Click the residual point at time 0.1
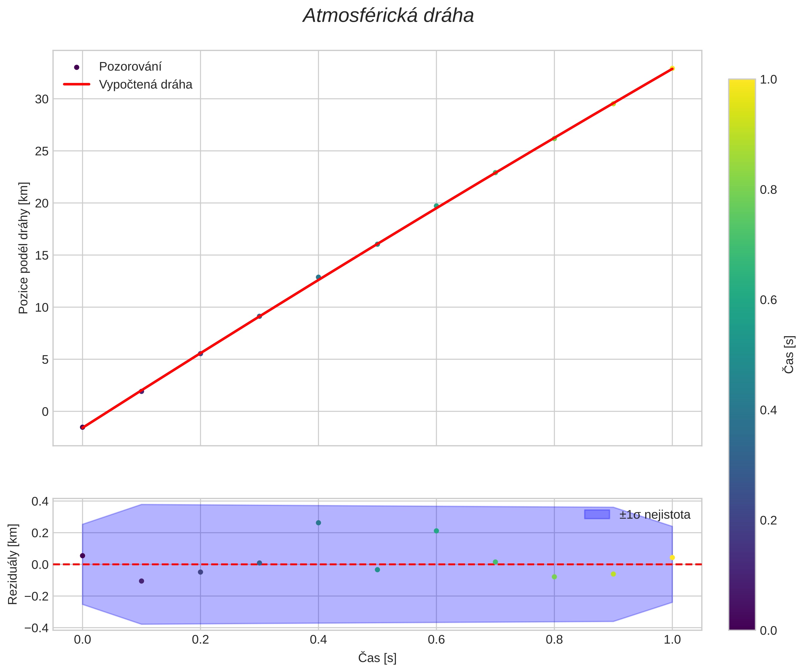Image resolution: width=803 pixels, height=672 pixels. tap(141, 581)
